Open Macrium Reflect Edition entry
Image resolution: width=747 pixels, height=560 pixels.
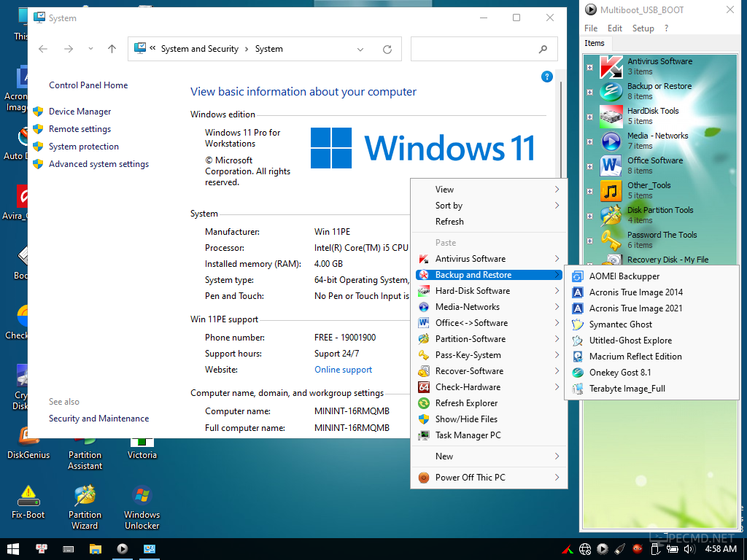point(651,357)
